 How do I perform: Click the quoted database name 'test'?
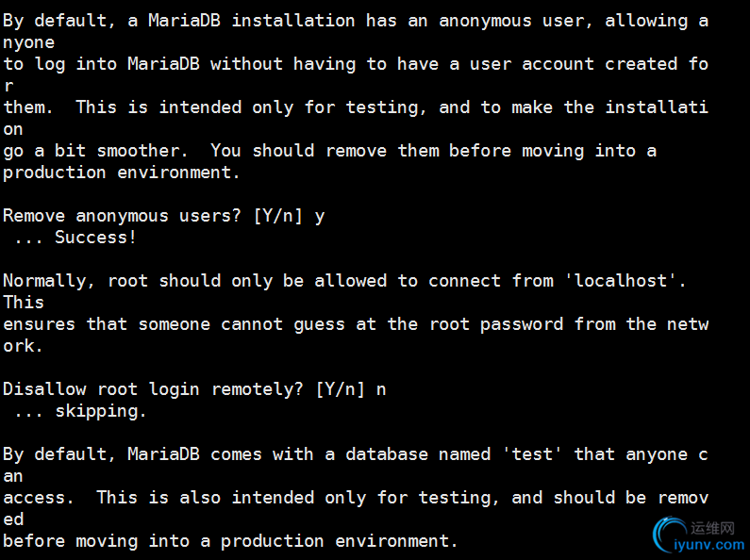coord(533,454)
